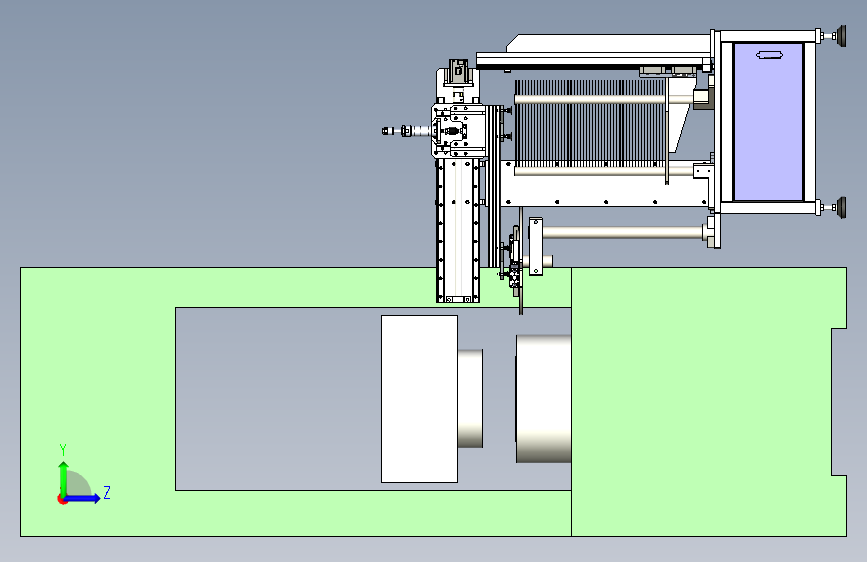The image size is (867, 562).
Task: Click the blue Z axis arrow of the triad
Action: pyautogui.click(x=83, y=498)
